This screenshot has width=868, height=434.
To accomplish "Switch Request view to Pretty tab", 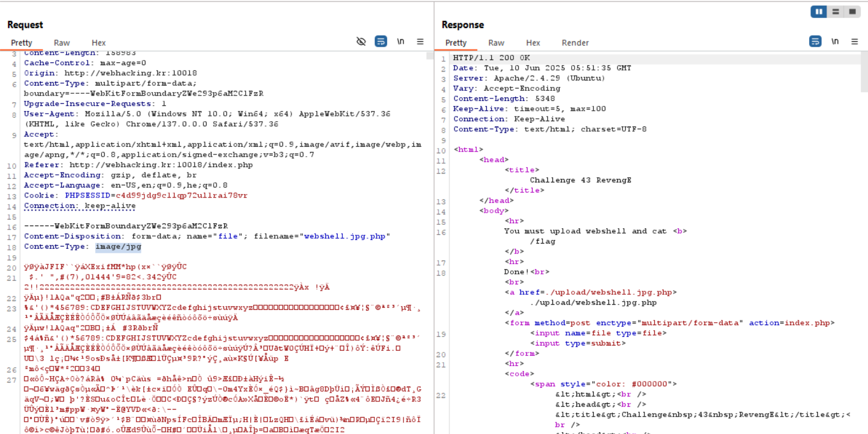I will (x=22, y=43).
